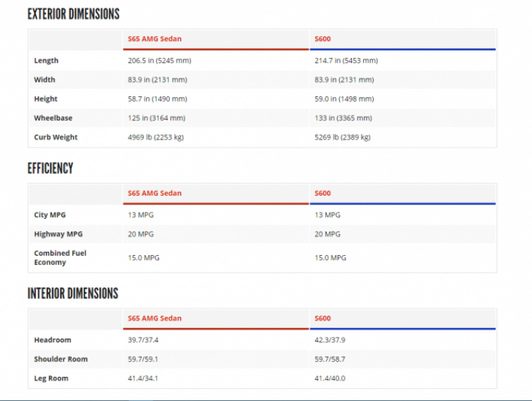
Task: Click shoulder room value 59.7/59.1
Action: pos(143,359)
